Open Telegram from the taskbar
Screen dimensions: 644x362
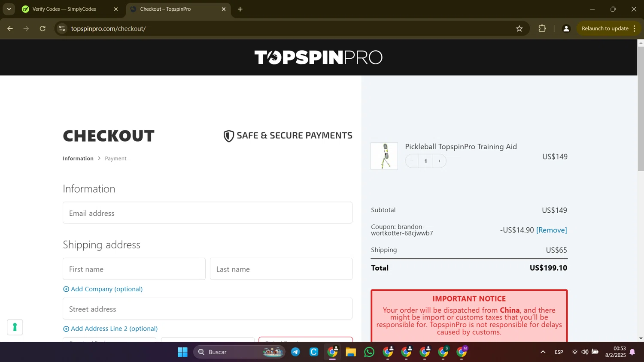coord(295,352)
